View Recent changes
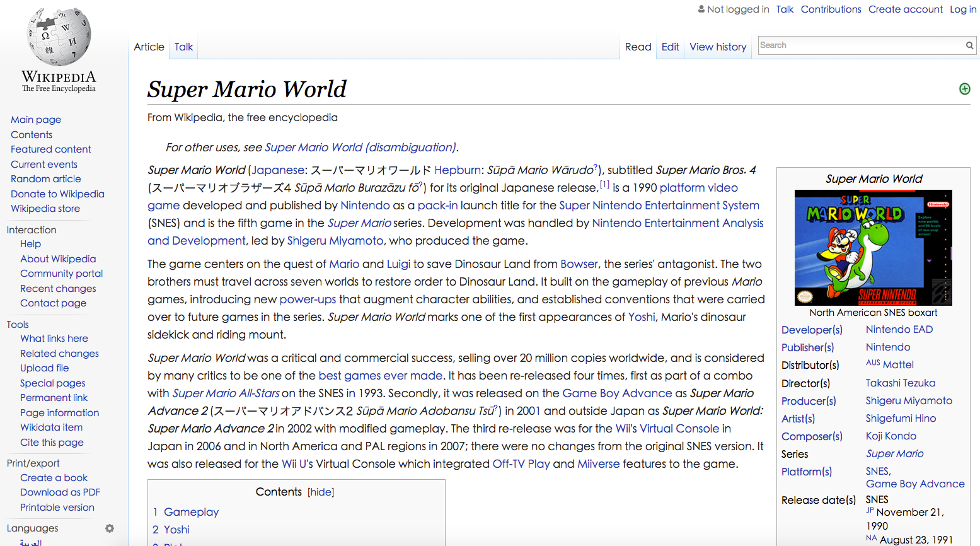This screenshot has height=546, width=980. click(x=58, y=289)
